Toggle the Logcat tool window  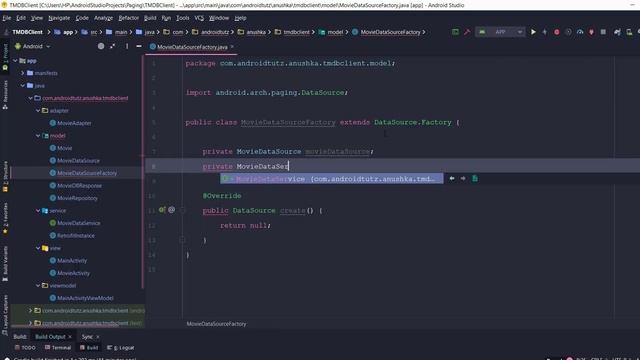pyautogui.click(x=120, y=348)
